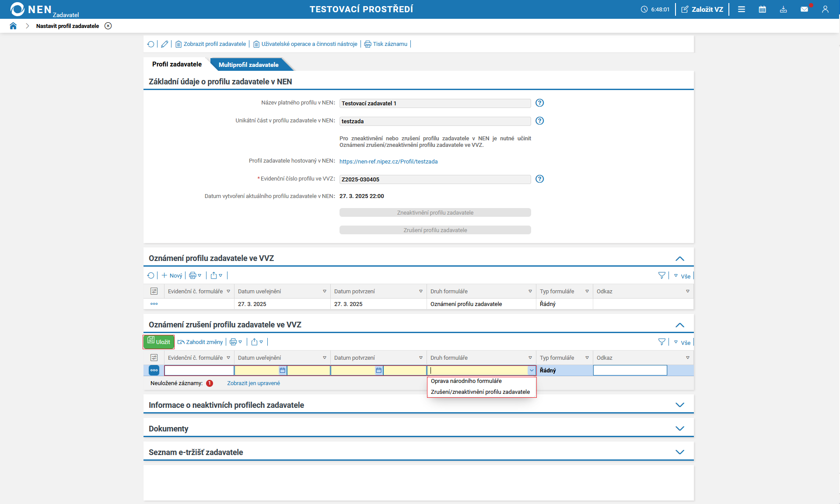The image size is (840, 504).
Task: Open the hamburger menu icon
Action: pos(741,9)
